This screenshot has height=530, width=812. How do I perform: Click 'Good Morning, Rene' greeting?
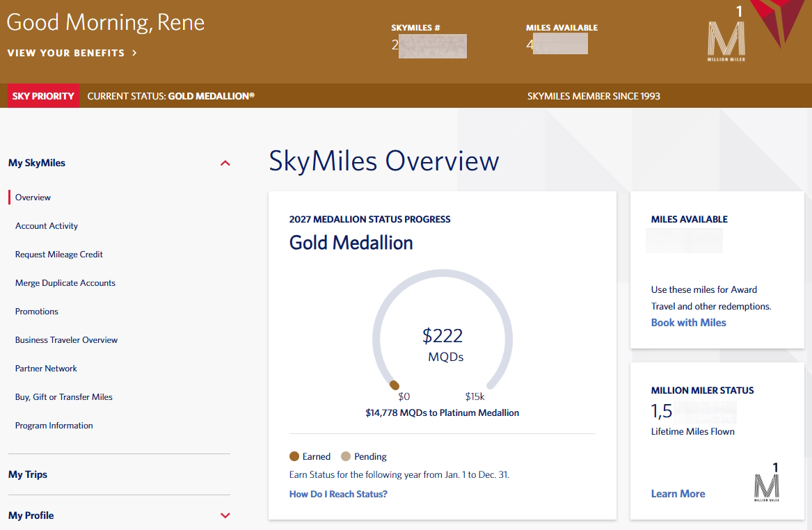(106, 22)
